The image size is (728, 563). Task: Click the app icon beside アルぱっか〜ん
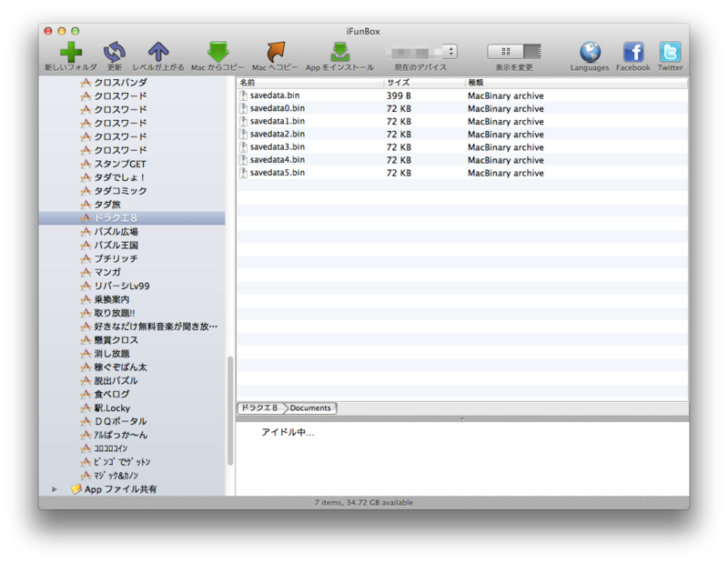click(86, 435)
